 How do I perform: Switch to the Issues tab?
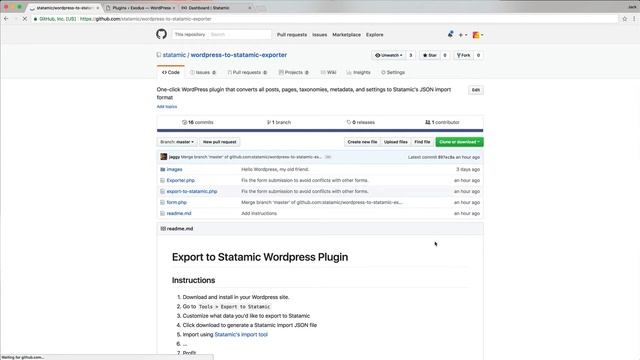coord(203,72)
